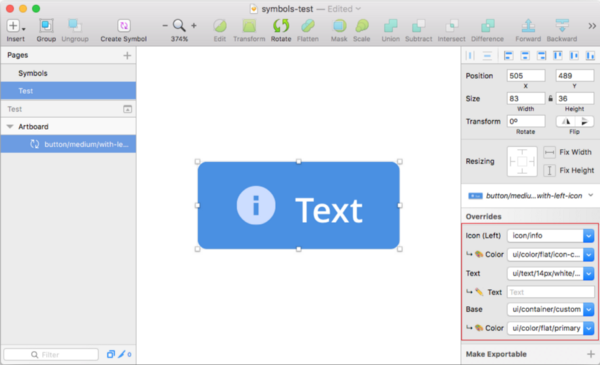Image resolution: width=600 pixels, height=365 pixels.
Task: Click the Position Y field
Action: tap(574, 76)
